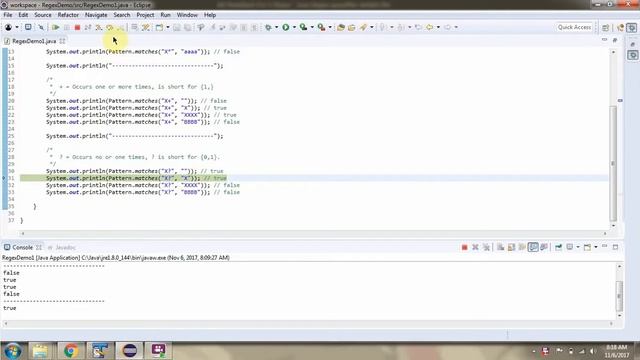Open the Run button dropdown arrow
The height and width of the screenshot is (360, 640).
294,27
